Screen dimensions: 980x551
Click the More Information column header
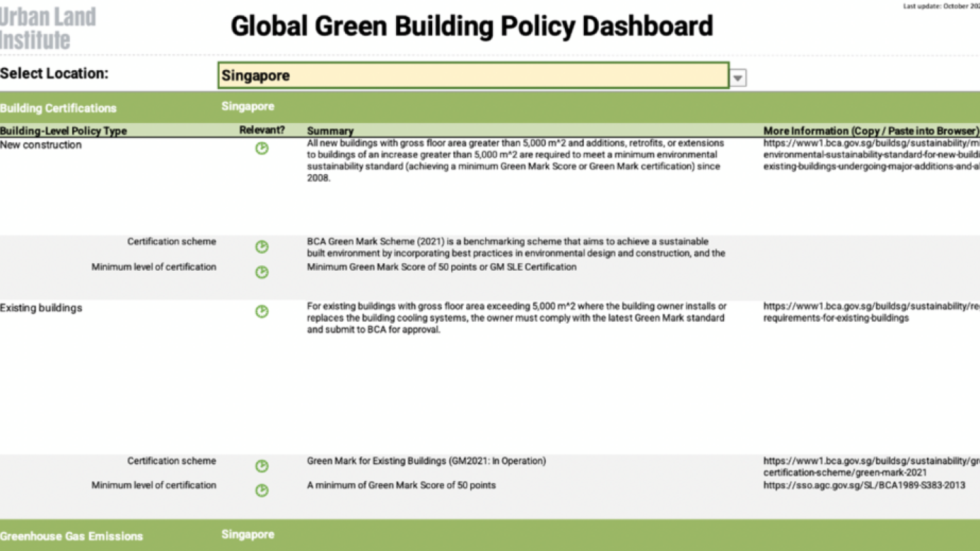pyautogui.click(x=871, y=131)
